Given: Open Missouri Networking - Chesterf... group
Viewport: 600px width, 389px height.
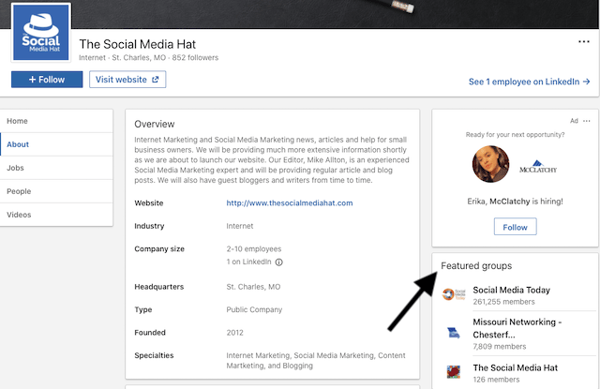Looking at the screenshot, I should [517, 328].
